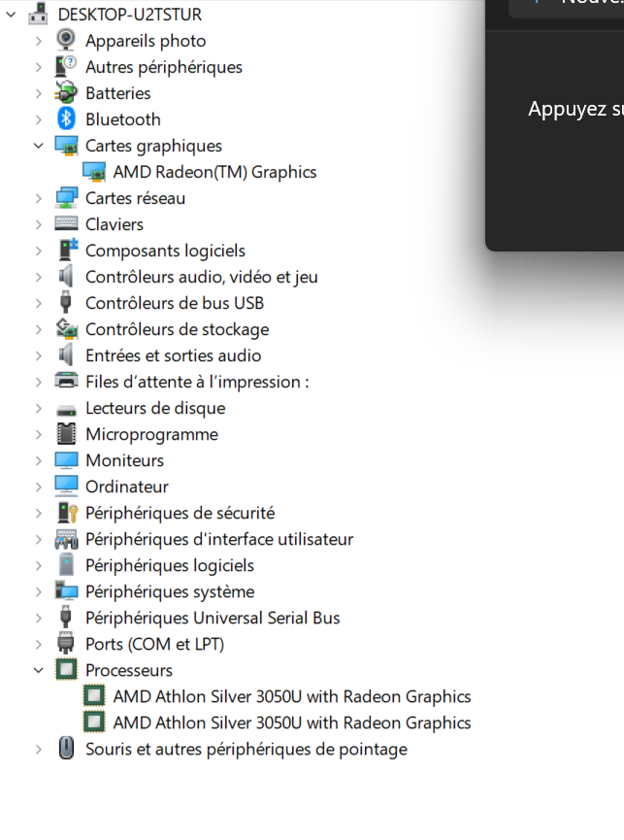Click the Souris et autres périphériques mouse icon
624x840 pixels.
click(x=66, y=749)
